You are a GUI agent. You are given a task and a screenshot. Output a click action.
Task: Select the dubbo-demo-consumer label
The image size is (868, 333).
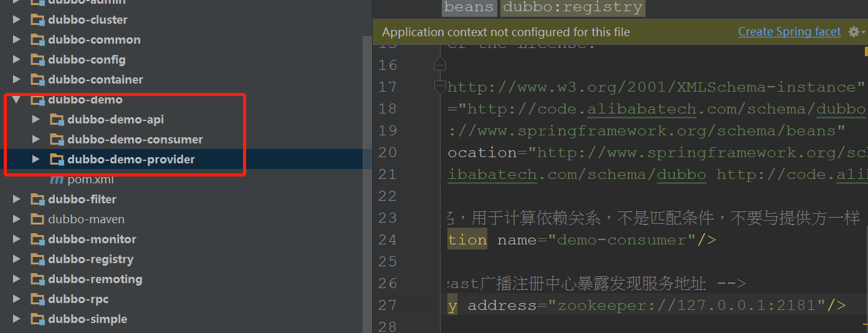(x=135, y=140)
